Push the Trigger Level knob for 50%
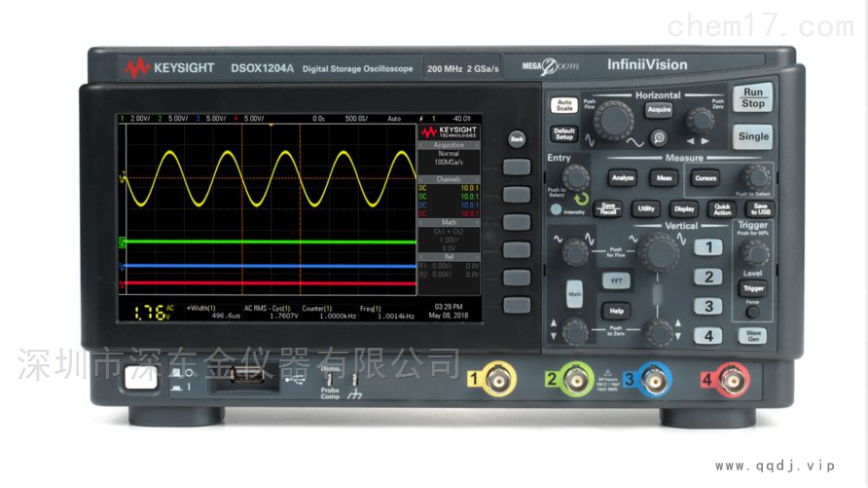The width and height of the screenshot is (868, 488). coord(754,252)
